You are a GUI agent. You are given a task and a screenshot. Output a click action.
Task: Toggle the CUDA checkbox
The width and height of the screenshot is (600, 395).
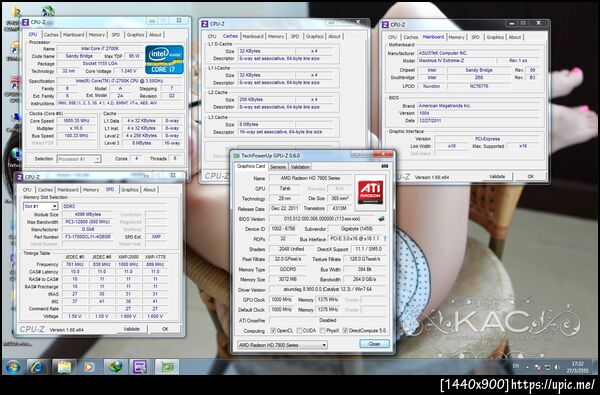coord(299,330)
